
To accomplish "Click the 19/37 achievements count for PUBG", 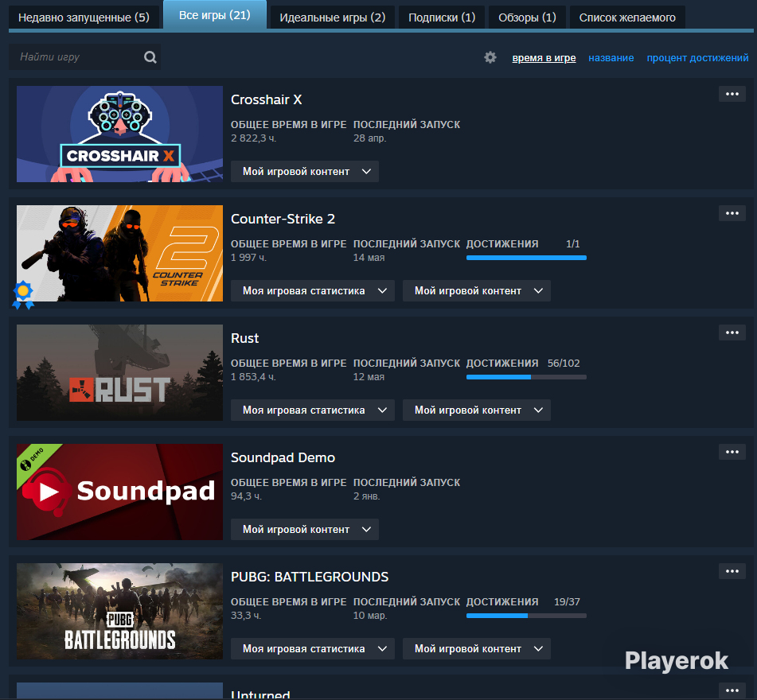I will click(567, 602).
